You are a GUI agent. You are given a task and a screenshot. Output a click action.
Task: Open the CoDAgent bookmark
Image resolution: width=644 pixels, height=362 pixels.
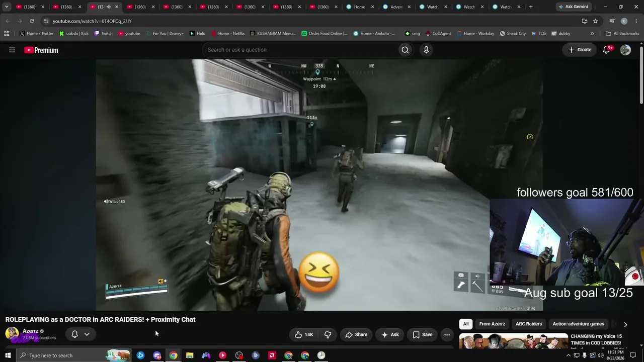438,34
